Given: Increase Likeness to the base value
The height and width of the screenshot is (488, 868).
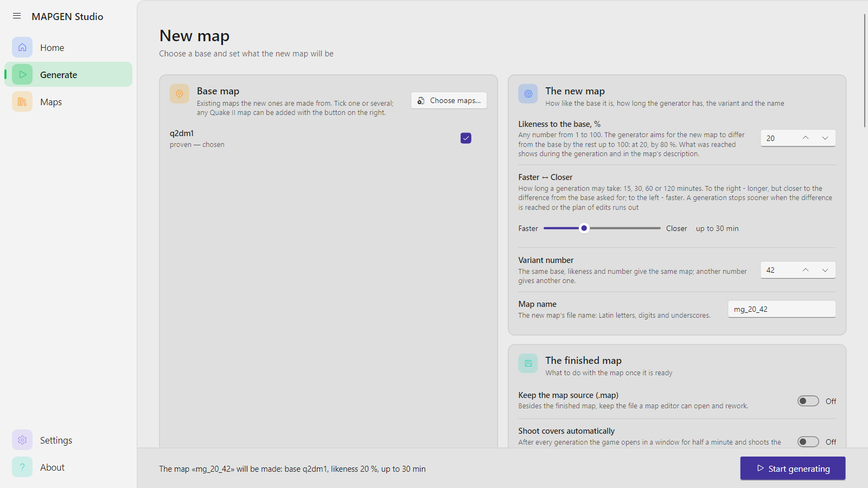Looking at the screenshot, I should coord(806,138).
